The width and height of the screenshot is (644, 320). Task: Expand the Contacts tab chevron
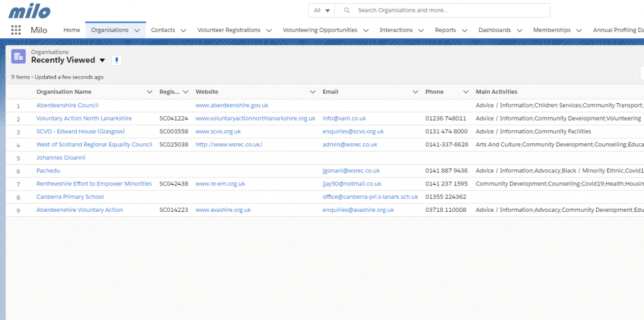pyautogui.click(x=184, y=30)
